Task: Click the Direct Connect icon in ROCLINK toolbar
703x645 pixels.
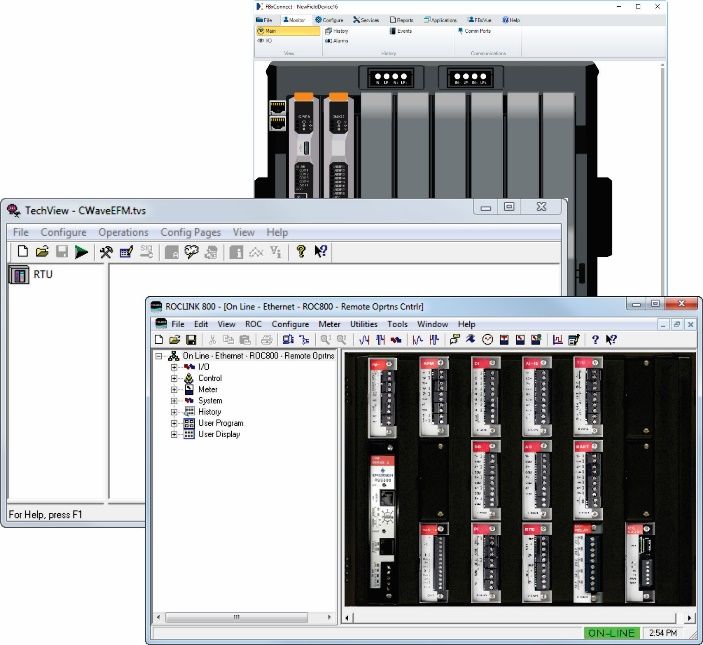Action: coord(304,340)
